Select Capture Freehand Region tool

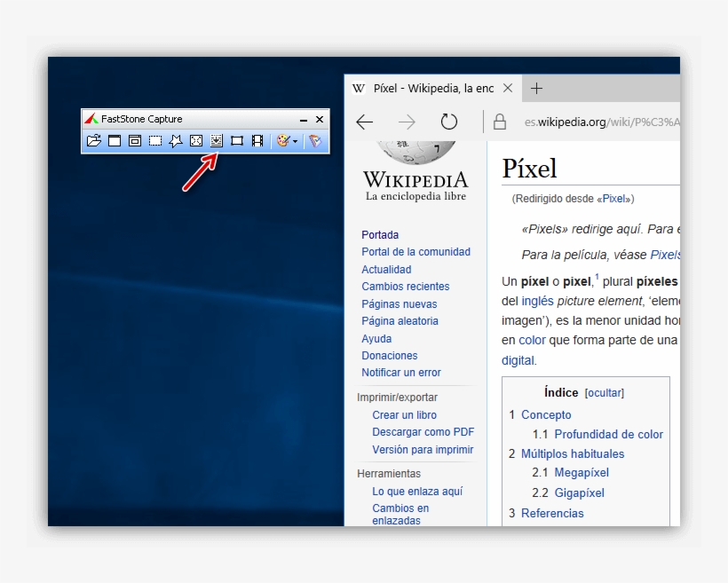(x=176, y=140)
